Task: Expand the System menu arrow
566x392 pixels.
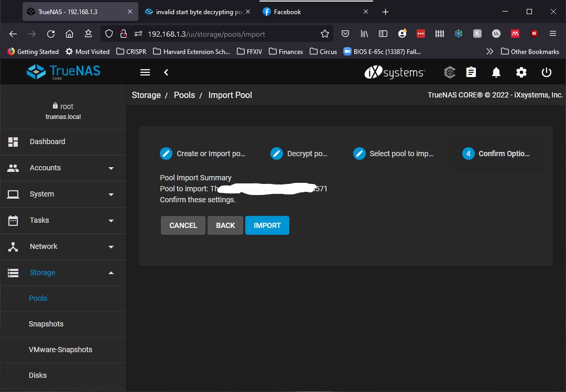Action: click(111, 194)
